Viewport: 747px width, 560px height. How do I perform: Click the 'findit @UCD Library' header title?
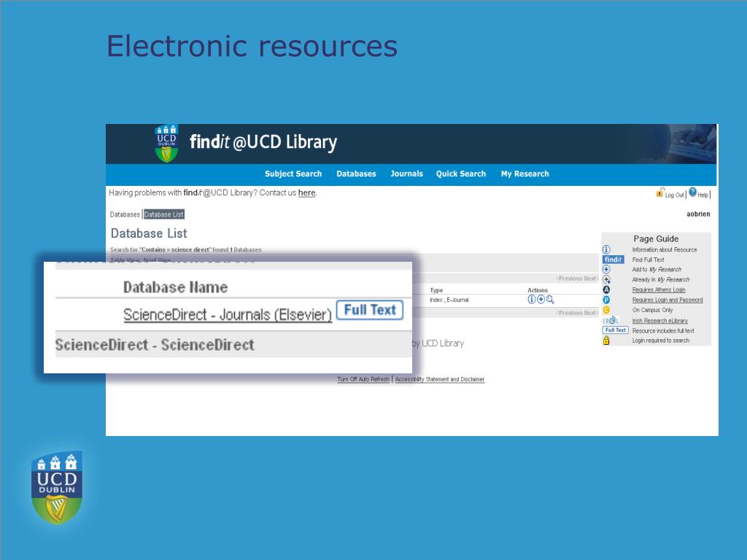pos(263,142)
